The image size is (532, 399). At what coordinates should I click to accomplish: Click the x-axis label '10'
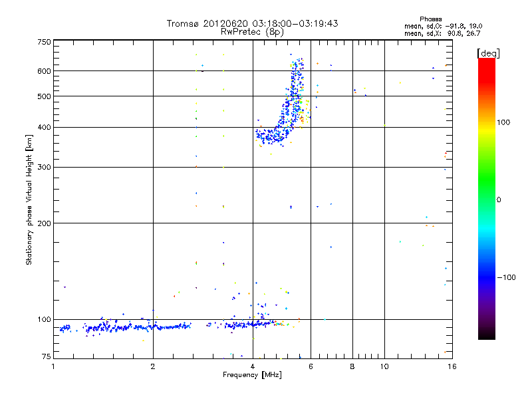pos(384,366)
